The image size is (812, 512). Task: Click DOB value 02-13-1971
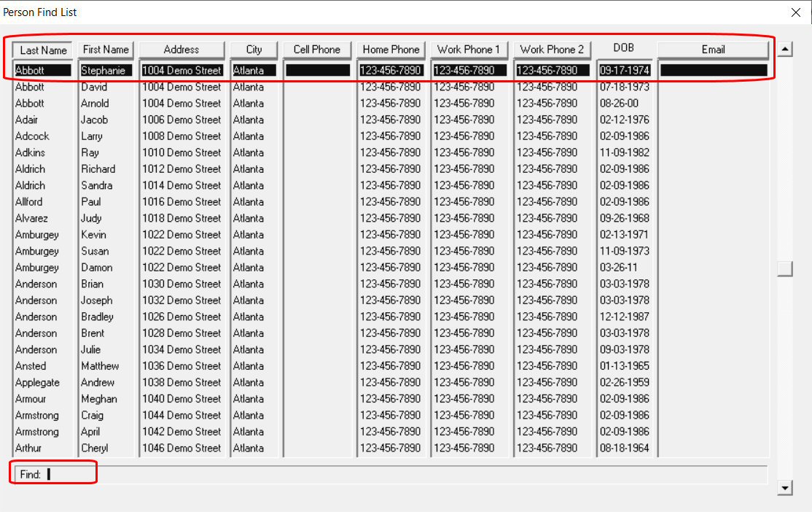tap(624, 235)
